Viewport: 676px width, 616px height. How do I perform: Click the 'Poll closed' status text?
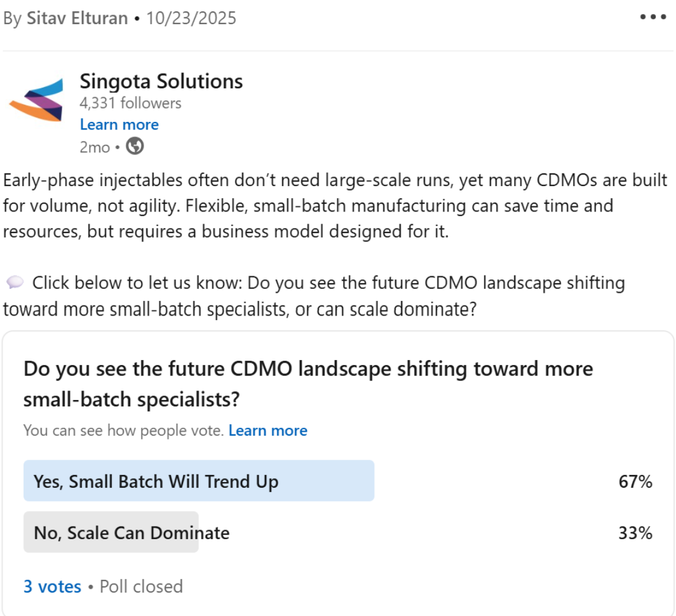(x=141, y=586)
